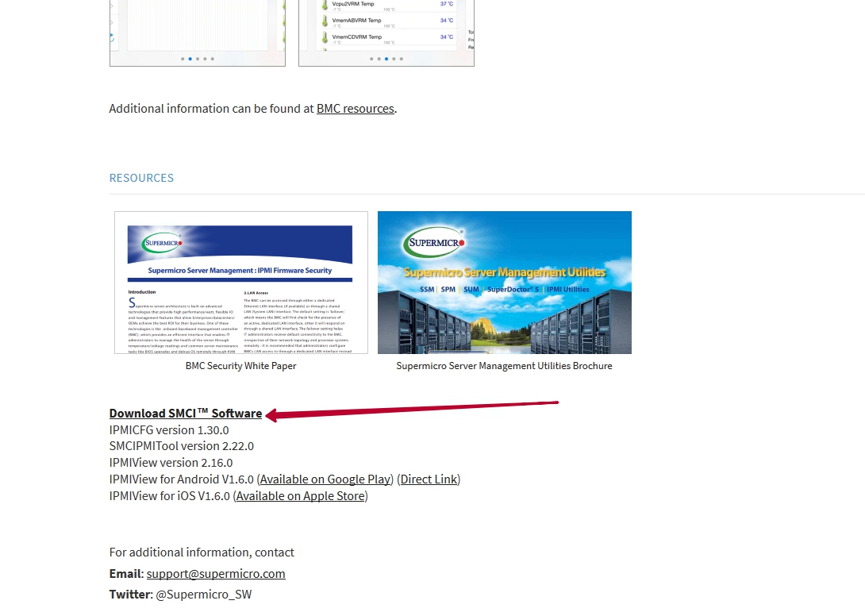Select first dot of the temperature sensor carousel
The image size is (865, 616).
pos(371,59)
